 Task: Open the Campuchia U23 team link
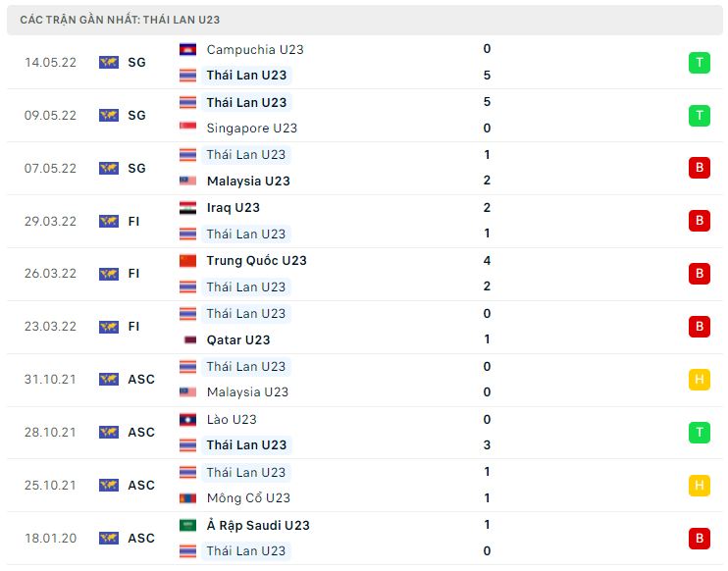(x=255, y=49)
